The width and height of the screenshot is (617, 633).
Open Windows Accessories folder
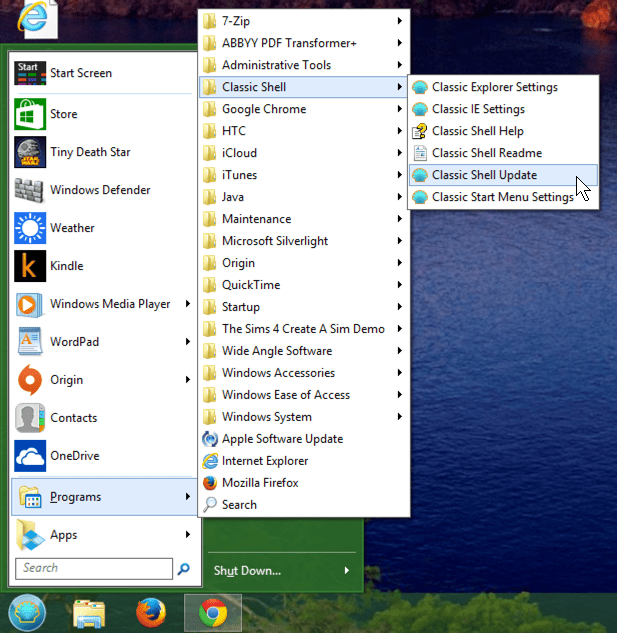click(303, 373)
